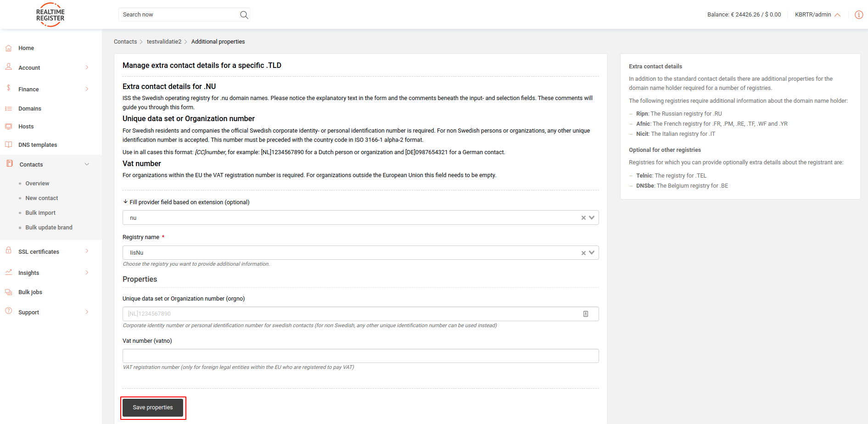Click the SSL certificates padlock icon
The image size is (868, 424).
tap(8, 251)
